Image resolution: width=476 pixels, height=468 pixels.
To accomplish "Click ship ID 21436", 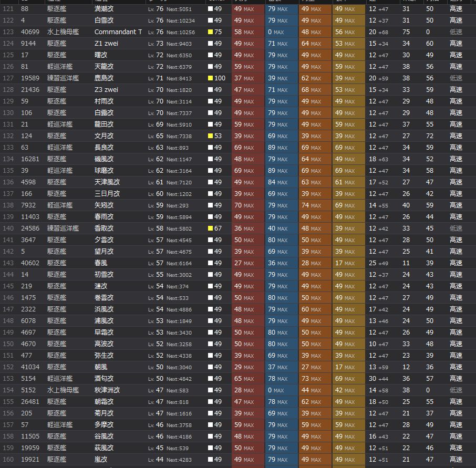I will [x=30, y=90].
